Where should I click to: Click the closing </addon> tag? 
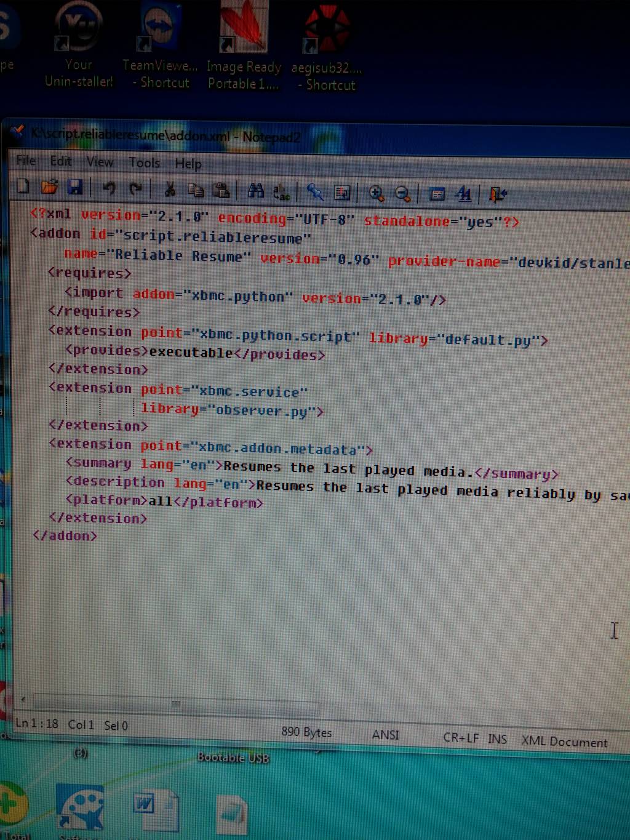click(65, 535)
